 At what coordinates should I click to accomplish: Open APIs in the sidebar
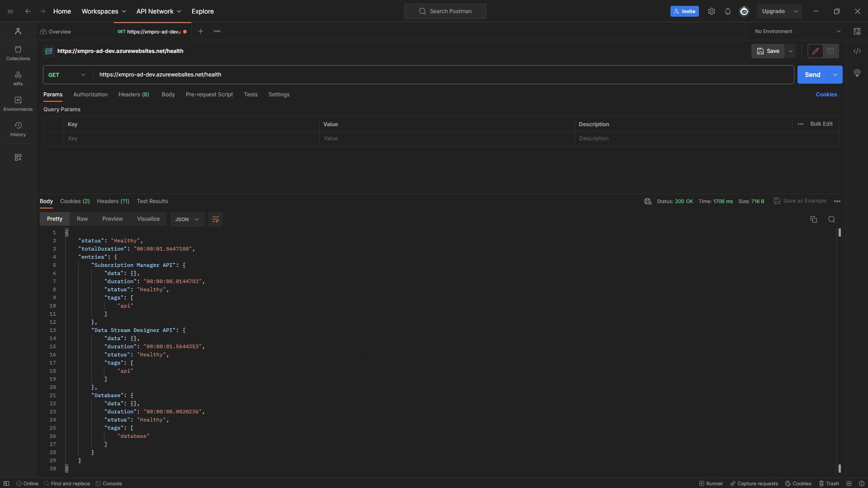(18, 78)
